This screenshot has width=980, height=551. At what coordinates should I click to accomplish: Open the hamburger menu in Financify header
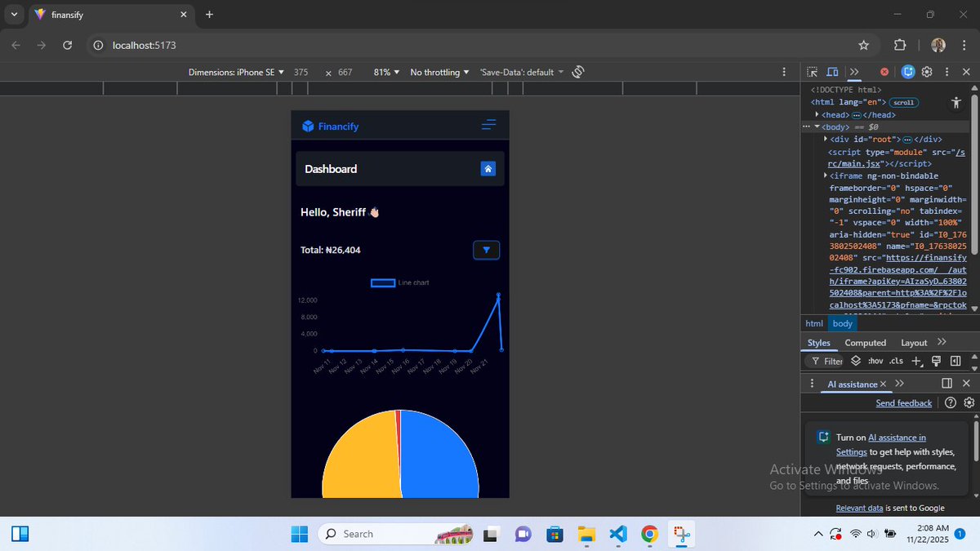pos(488,126)
